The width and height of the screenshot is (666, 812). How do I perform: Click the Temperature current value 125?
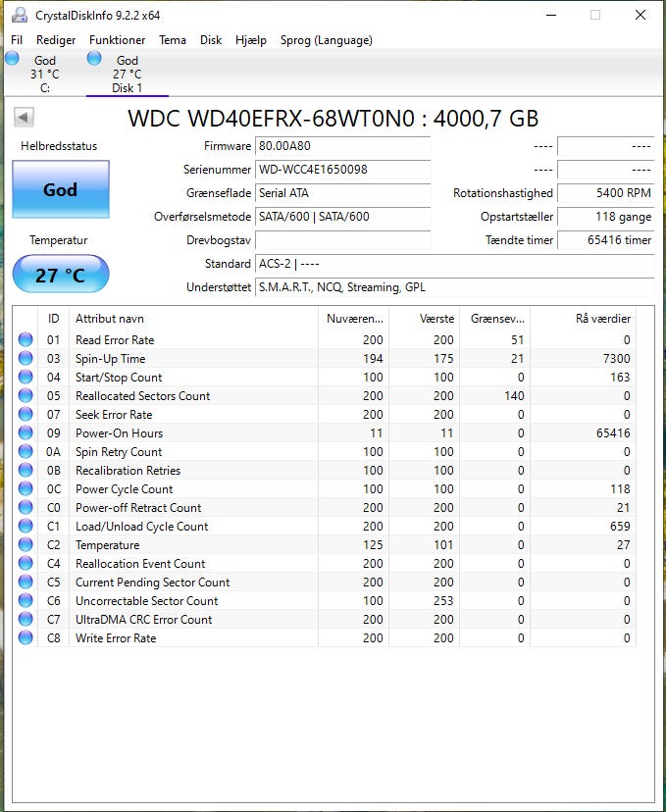coord(373,545)
